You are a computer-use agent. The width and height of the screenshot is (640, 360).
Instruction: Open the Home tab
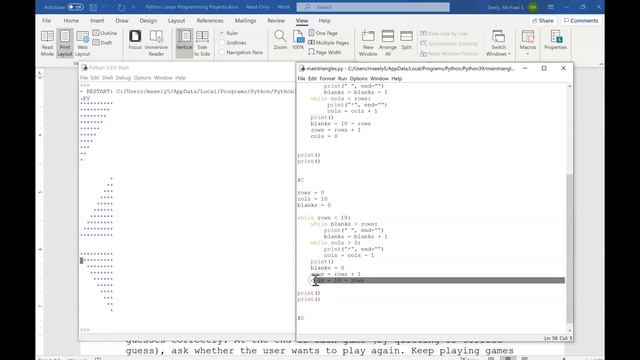pos(71,20)
